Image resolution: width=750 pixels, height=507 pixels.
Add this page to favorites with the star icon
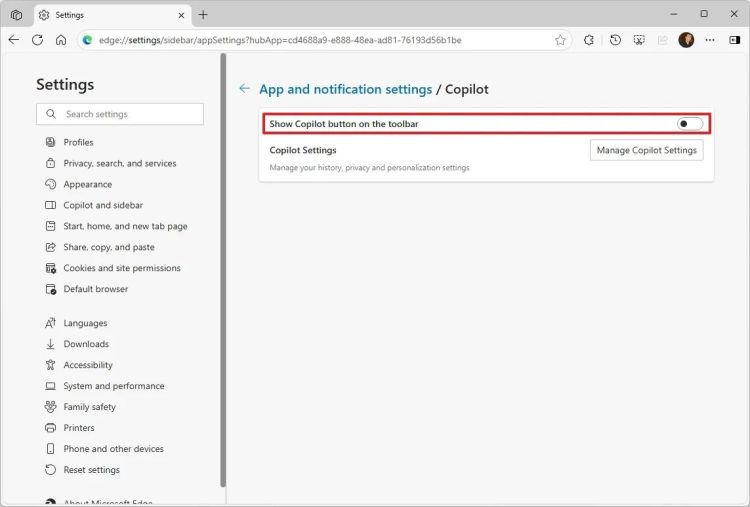coord(560,40)
